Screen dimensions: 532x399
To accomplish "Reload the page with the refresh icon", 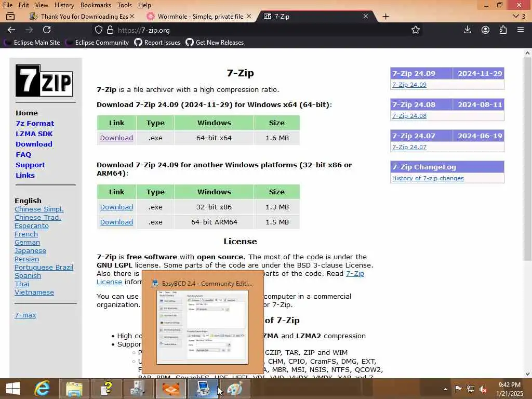I will pyautogui.click(x=47, y=30).
